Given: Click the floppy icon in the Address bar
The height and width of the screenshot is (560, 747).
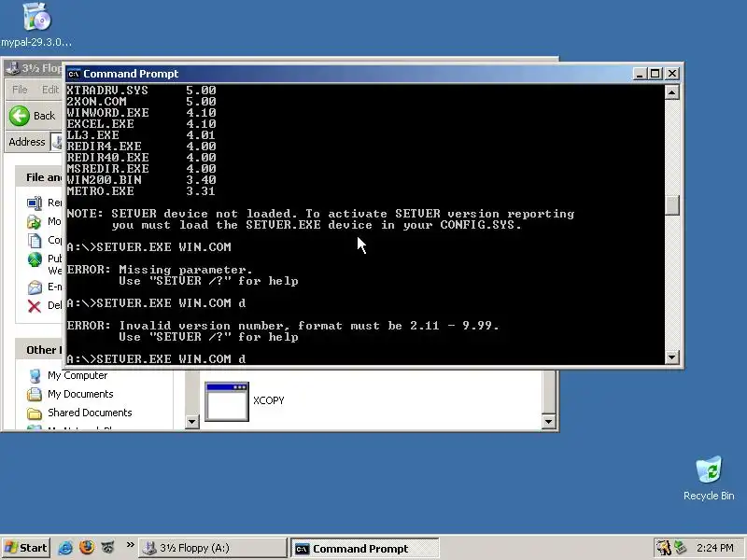Looking at the screenshot, I should tap(57, 142).
